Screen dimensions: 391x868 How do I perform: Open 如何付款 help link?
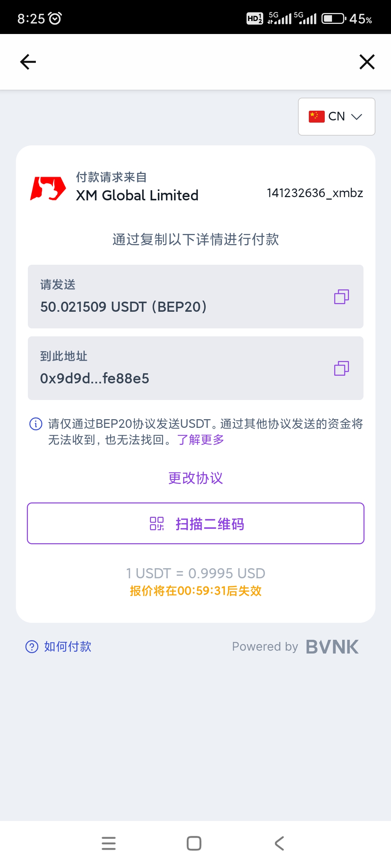point(68,646)
